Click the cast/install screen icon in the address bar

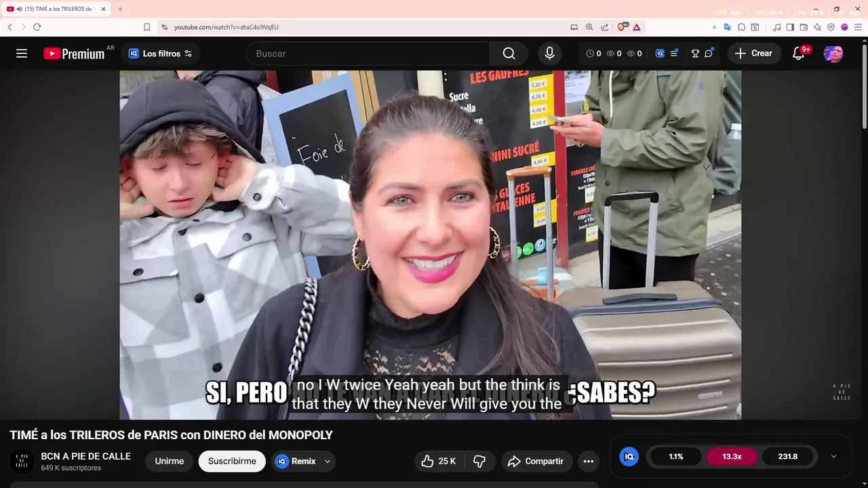click(574, 27)
